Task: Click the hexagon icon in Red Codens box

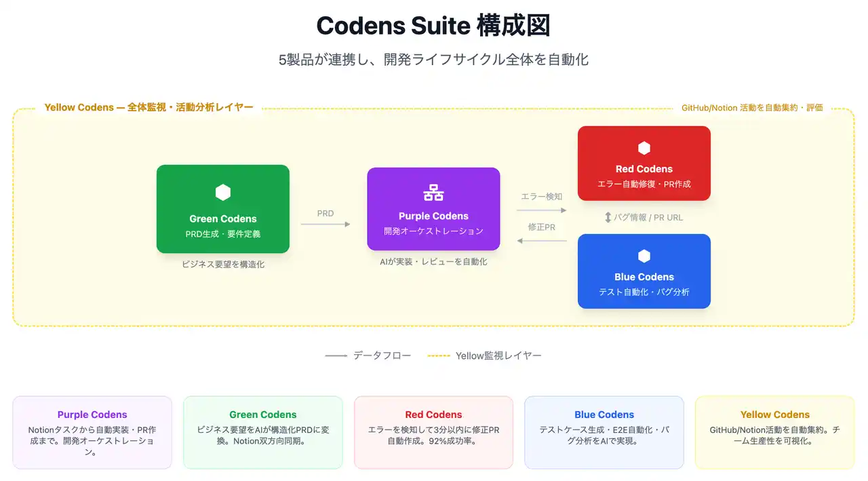Action: pyautogui.click(x=644, y=148)
